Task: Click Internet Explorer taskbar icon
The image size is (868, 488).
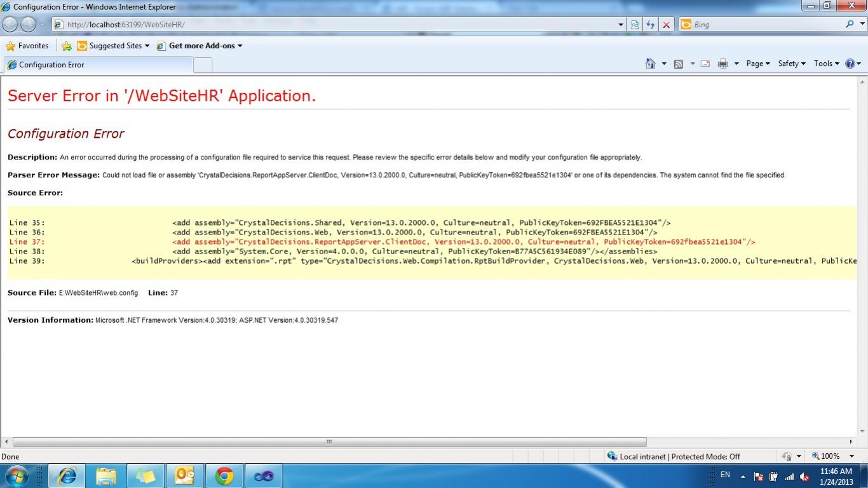Action: click(x=67, y=476)
